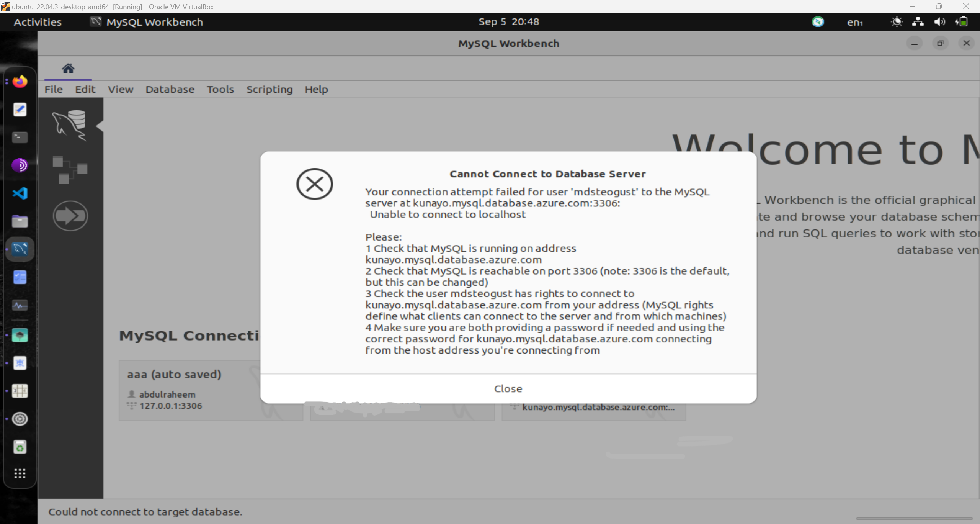This screenshot has width=980, height=524.
Task: Select the Migration arrow sidebar icon
Action: point(70,216)
